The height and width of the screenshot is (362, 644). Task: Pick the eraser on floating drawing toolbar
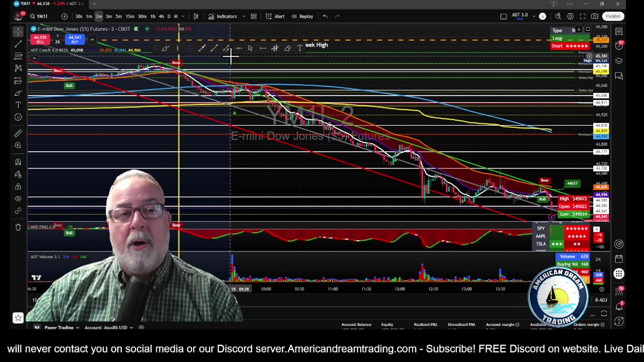[287, 48]
